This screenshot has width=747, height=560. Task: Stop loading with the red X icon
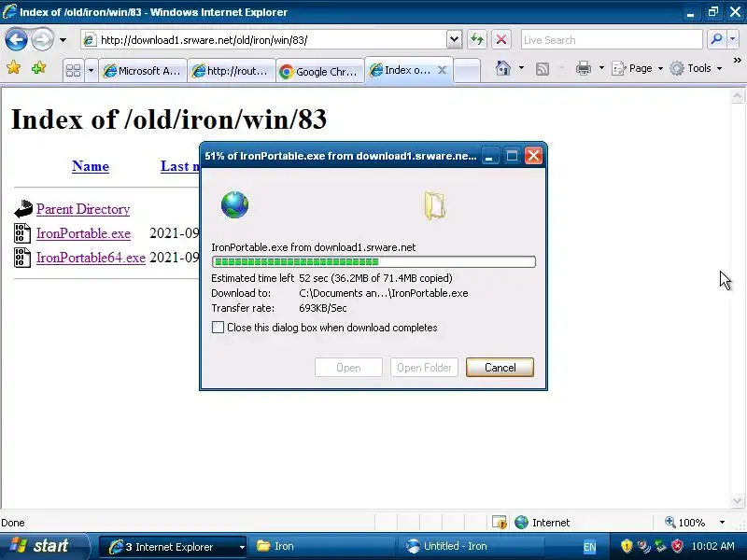(x=501, y=39)
